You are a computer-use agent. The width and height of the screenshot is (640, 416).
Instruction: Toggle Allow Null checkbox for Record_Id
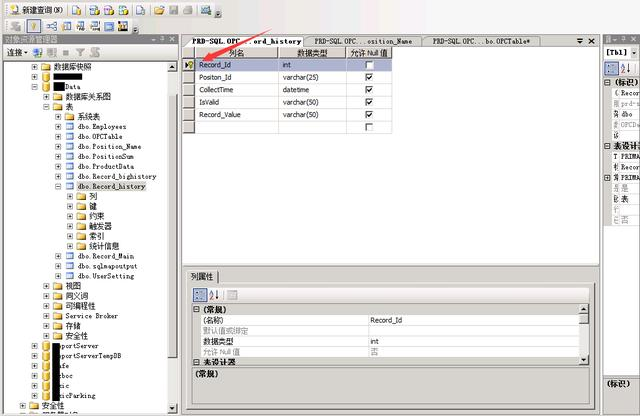pos(369,65)
